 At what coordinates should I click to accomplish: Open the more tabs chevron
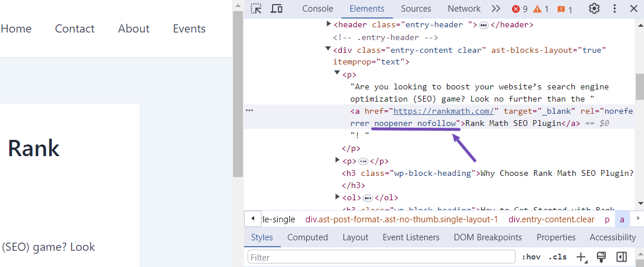[496, 9]
